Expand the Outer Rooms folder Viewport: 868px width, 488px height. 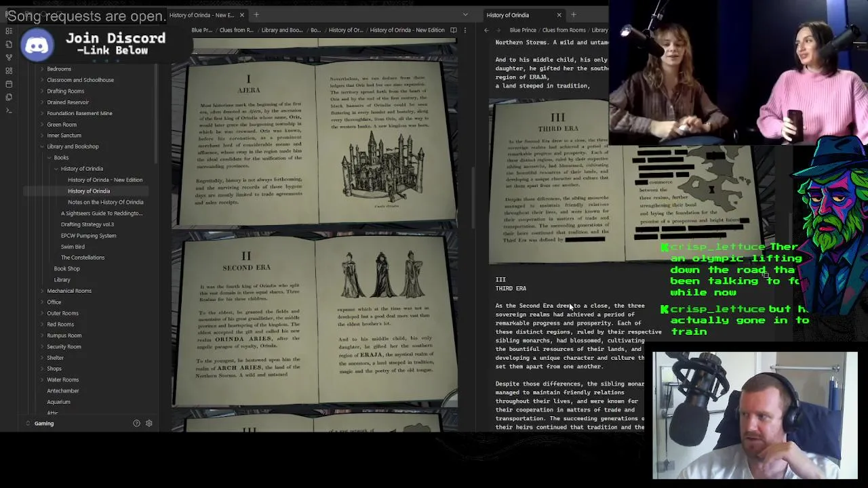click(x=42, y=313)
